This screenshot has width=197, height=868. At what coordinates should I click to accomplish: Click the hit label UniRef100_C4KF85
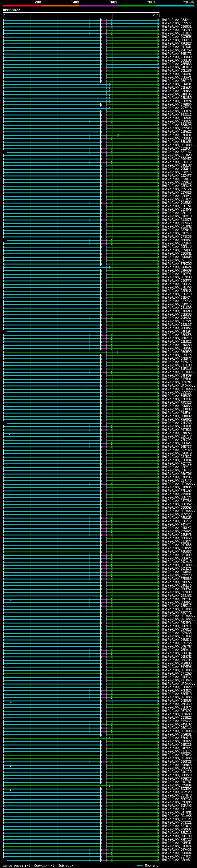point(177,94)
